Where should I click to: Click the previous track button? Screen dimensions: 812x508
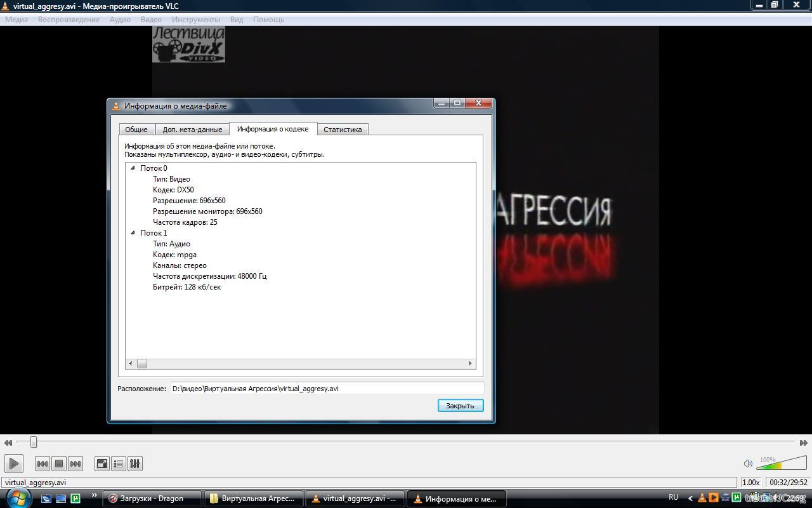[43, 464]
